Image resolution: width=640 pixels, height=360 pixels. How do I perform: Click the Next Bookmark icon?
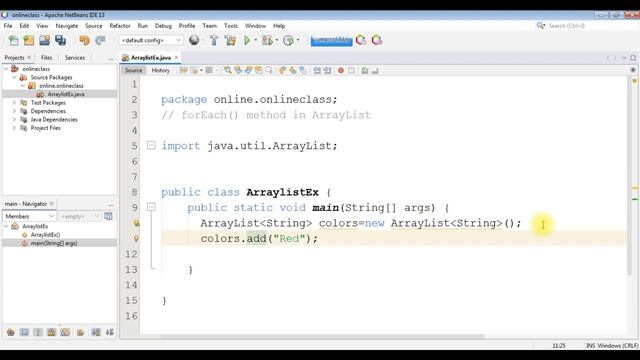point(293,70)
